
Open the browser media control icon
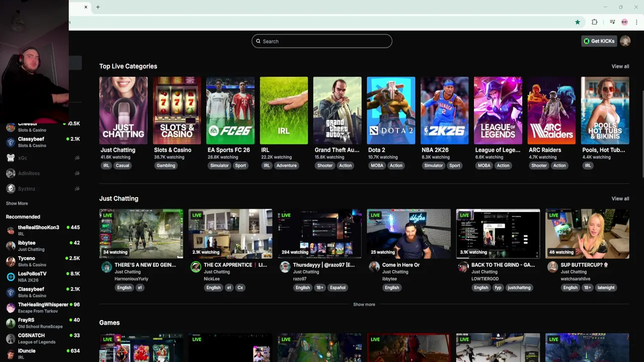coord(612,22)
